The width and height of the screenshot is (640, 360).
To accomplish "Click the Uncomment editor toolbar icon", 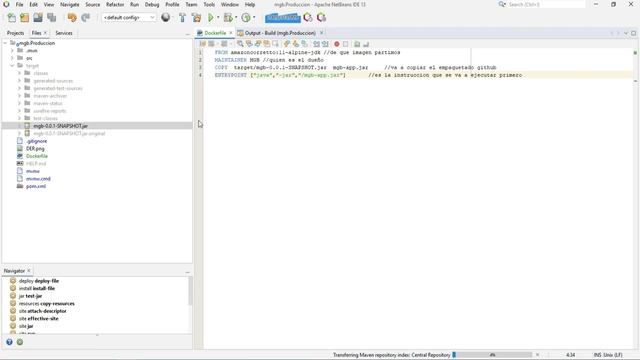I will click(366, 44).
